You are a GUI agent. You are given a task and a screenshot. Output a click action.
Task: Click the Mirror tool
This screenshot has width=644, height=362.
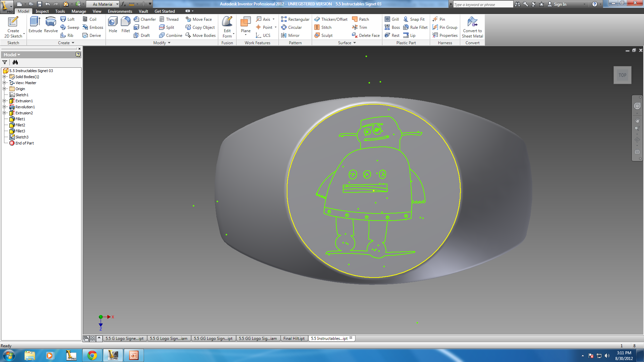click(290, 36)
